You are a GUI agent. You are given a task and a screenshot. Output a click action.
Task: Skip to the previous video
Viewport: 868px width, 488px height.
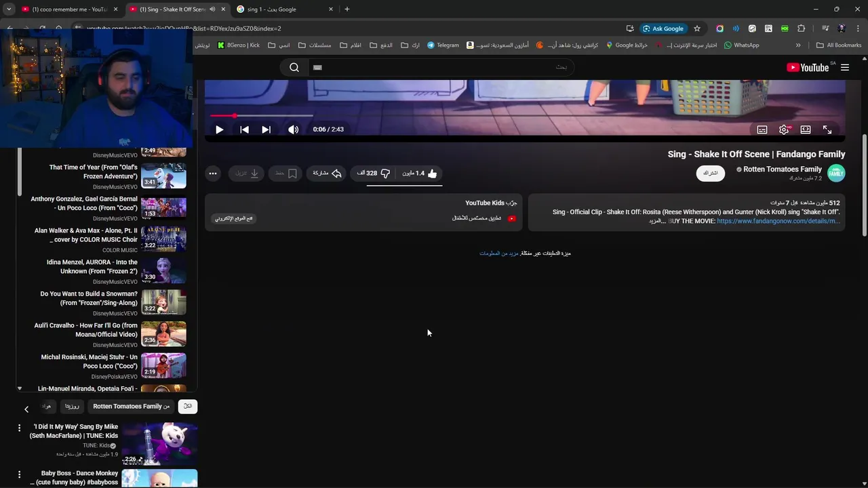244,129
